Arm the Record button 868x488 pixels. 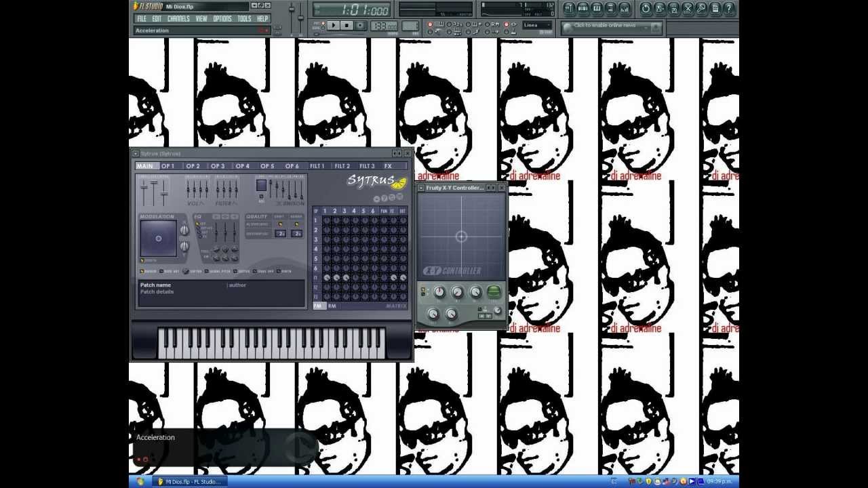click(x=361, y=26)
